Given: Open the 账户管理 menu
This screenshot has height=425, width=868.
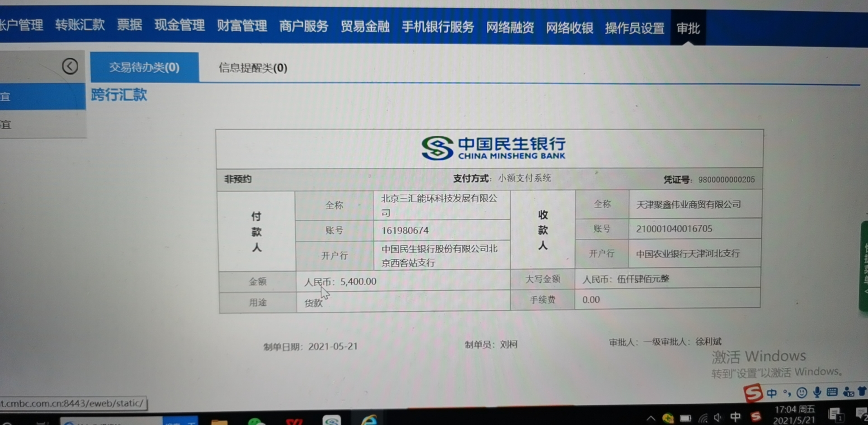Looking at the screenshot, I should tap(22, 25).
